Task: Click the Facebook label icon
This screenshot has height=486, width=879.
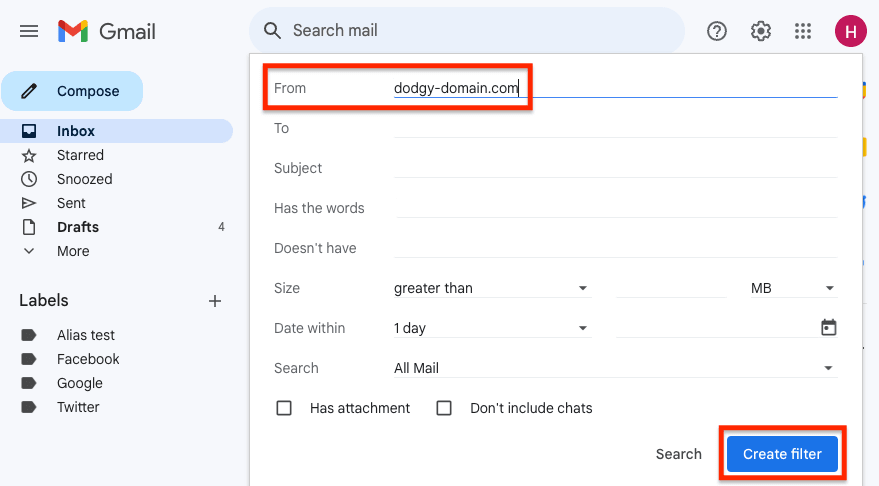Action: [29, 359]
